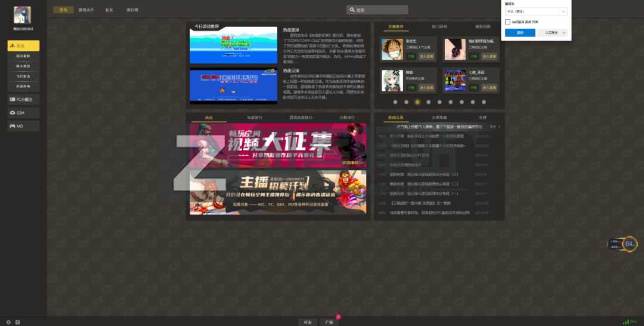Open the translate-to language dropdown
This screenshot has width=644, height=326.
tap(535, 11)
